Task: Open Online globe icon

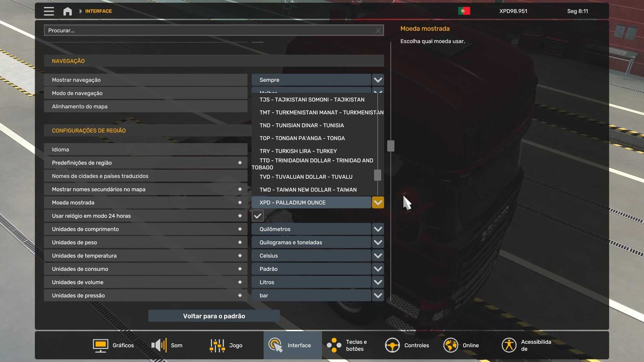Action: click(x=450, y=345)
